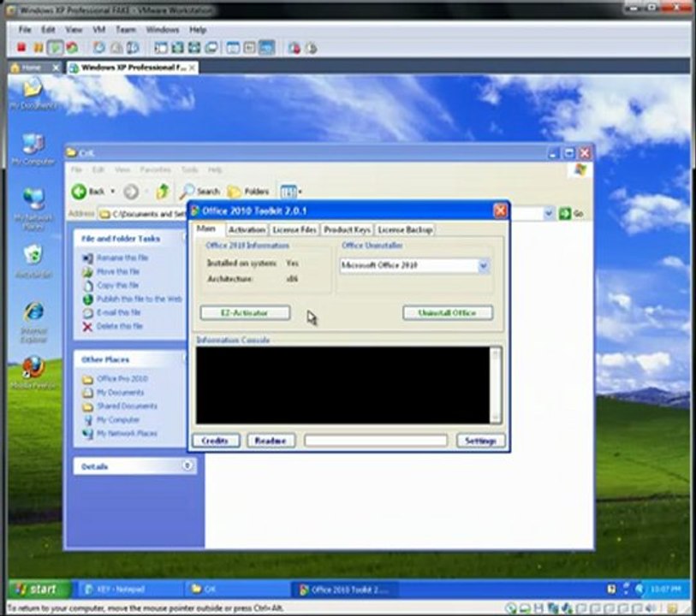Click the Snapshot Manager icon in VMware toolbar
The height and width of the screenshot is (616, 696).
click(x=133, y=47)
